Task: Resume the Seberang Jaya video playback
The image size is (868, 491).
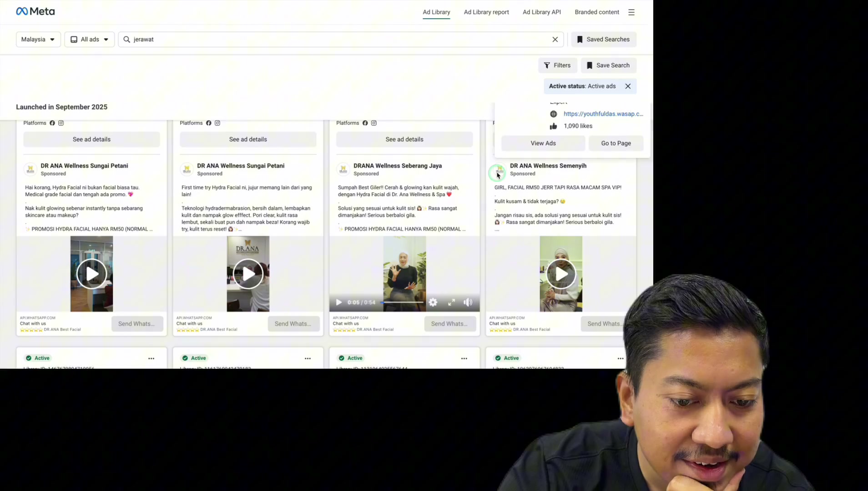Action: pos(339,302)
